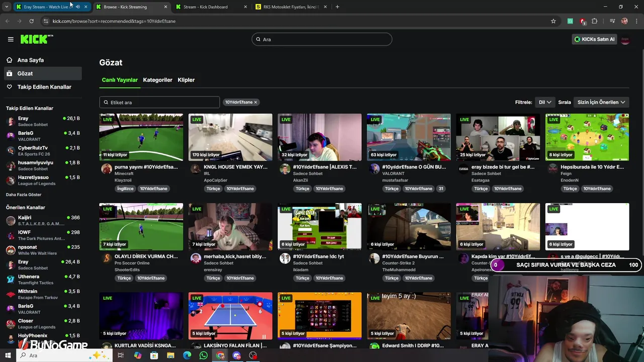
Task: Open Uthenera recommended channel
Action: [x=43, y=279]
